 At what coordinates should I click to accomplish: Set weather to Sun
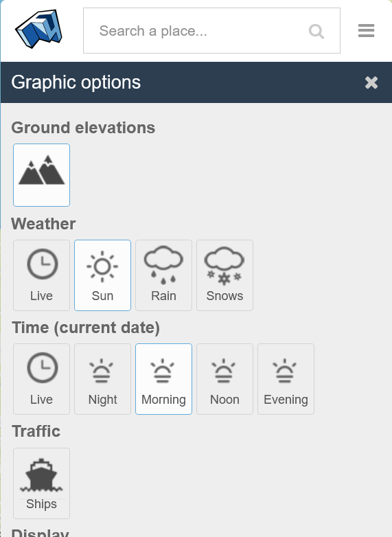click(x=102, y=275)
